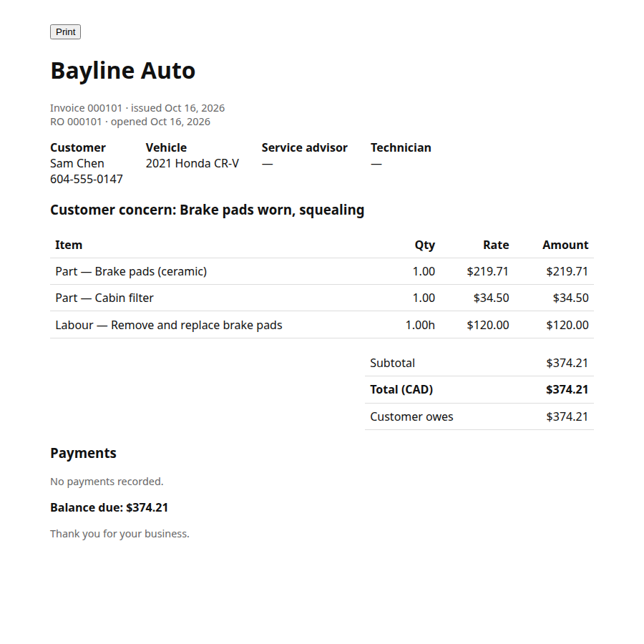Click the Balance due: $374.21 line
Screen dimensions: 644x644
click(109, 507)
